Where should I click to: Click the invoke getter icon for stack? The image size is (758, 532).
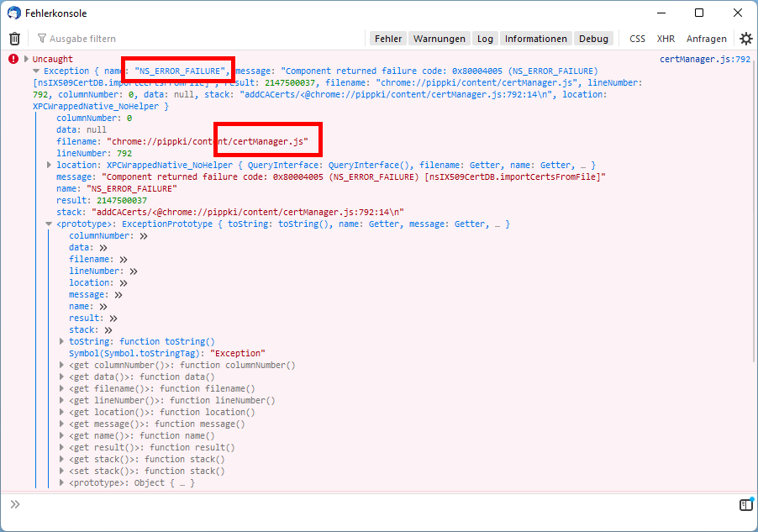coord(107,330)
